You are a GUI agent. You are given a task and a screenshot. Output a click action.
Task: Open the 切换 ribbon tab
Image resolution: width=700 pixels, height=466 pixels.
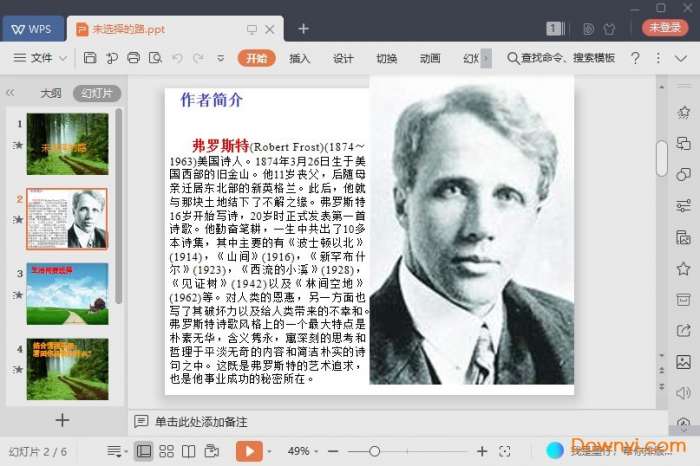click(387, 58)
